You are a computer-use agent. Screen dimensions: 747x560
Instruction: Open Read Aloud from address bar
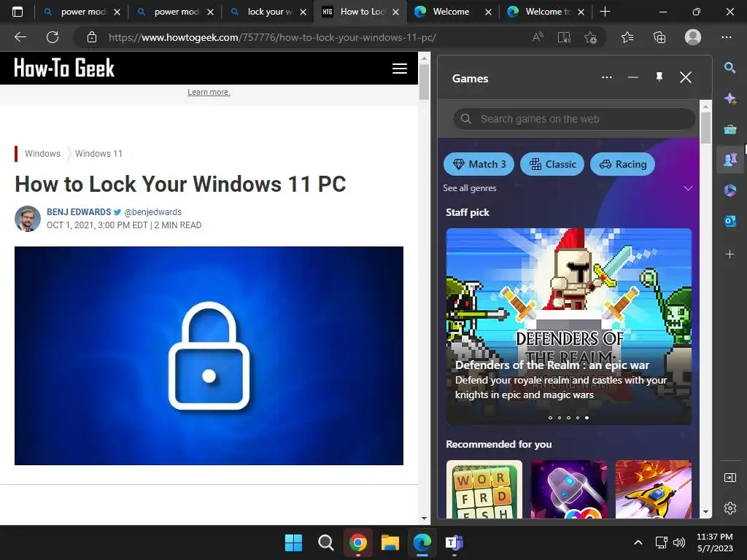[538, 37]
